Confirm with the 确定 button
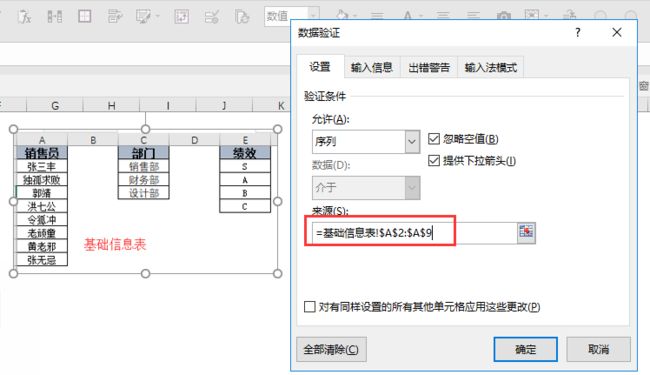 click(x=525, y=349)
